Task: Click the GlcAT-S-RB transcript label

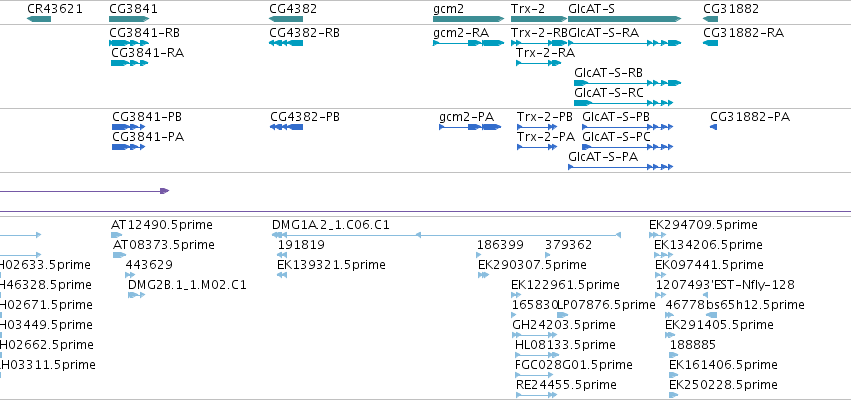Action: [608, 73]
